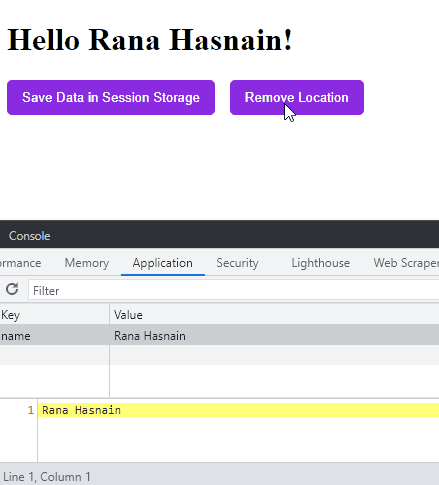Click the empty row below name
439x485 pixels.
coord(219,355)
